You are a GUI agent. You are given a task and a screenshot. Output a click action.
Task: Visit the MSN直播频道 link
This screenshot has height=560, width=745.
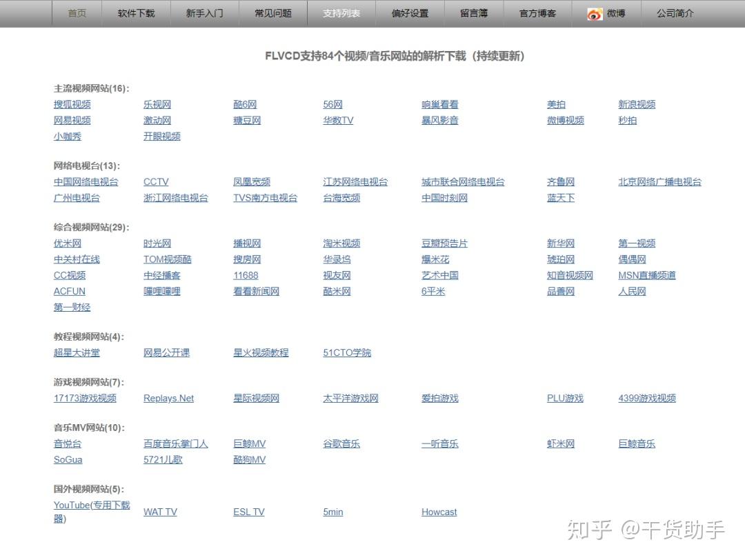646,275
